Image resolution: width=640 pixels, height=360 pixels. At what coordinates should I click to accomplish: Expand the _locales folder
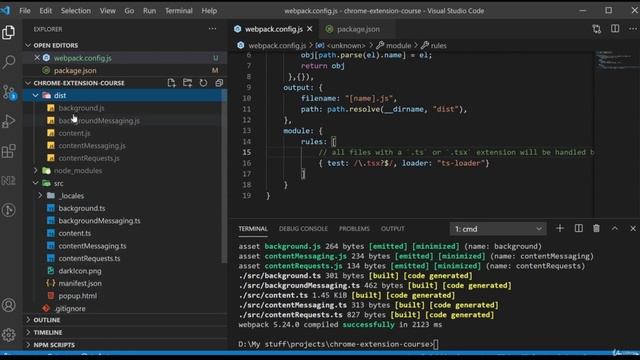(40, 196)
